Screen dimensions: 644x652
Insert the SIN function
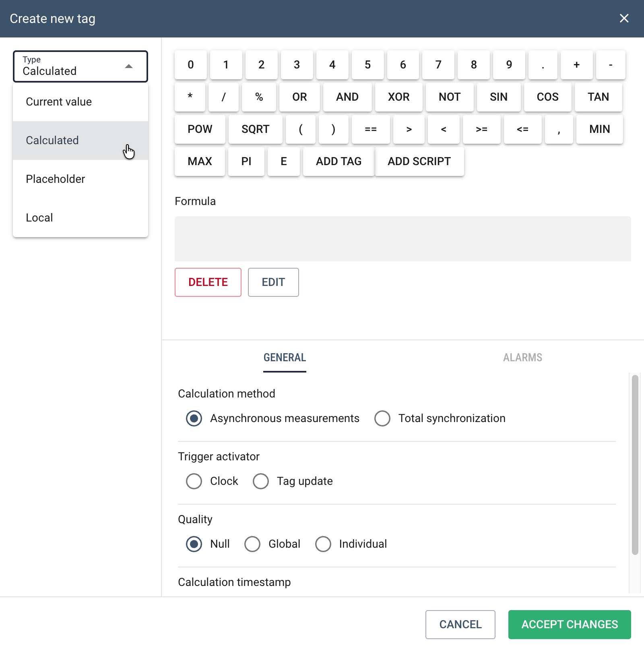(498, 97)
